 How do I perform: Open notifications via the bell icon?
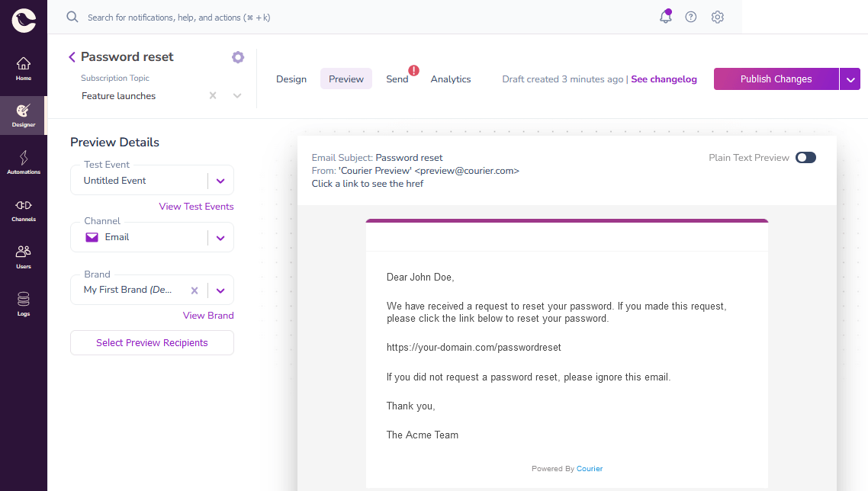coord(665,17)
